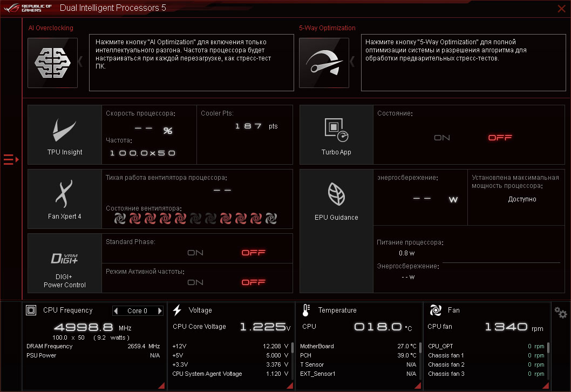
Task: Click the MotherBoard temperature row
Action: point(358,346)
